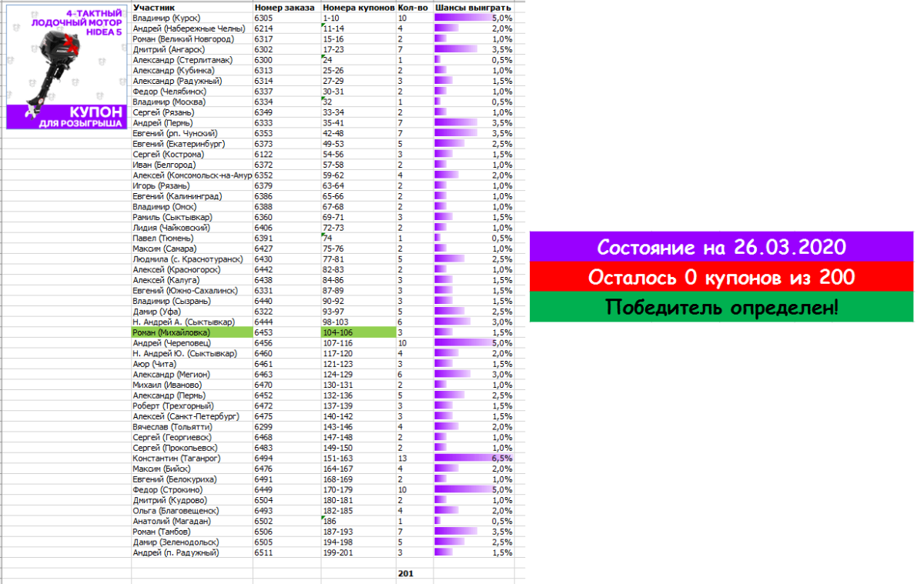Select the "Номер заказа" header cell
The image size is (924, 584).
pyautogui.click(x=286, y=7)
